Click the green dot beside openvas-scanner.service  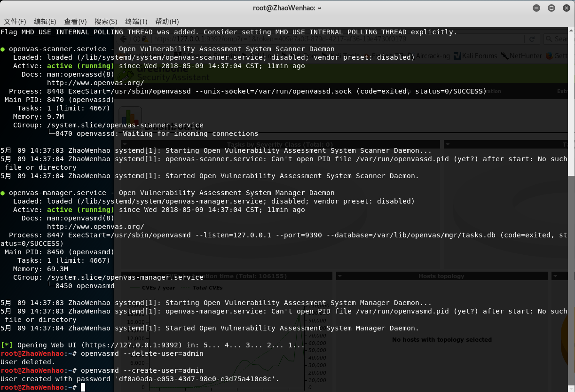(3, 49)
